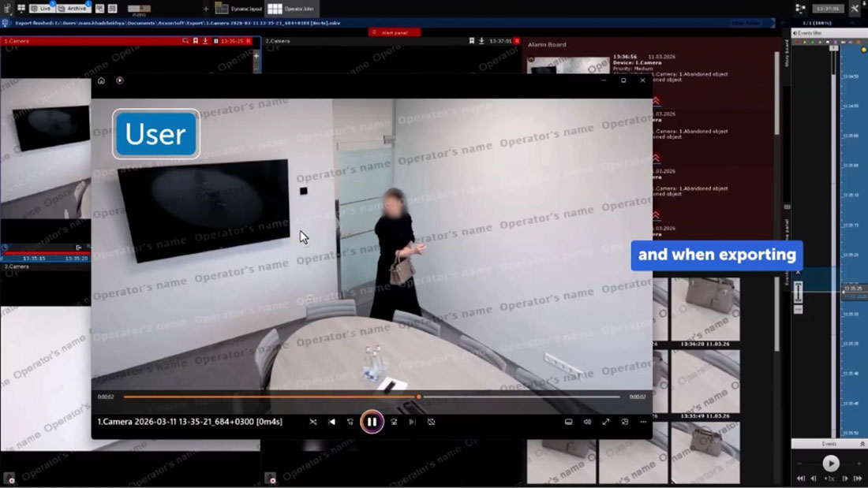Click the Alarm Board title

coord(547,44)
